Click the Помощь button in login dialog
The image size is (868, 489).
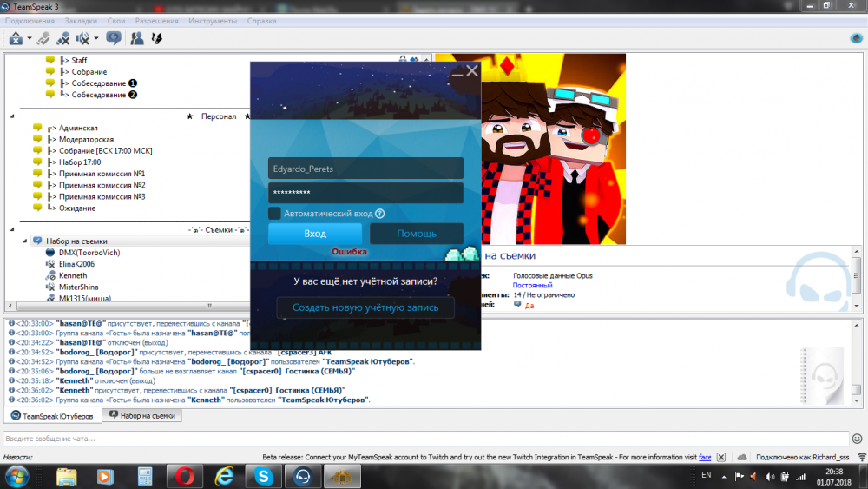pos(417,234)
